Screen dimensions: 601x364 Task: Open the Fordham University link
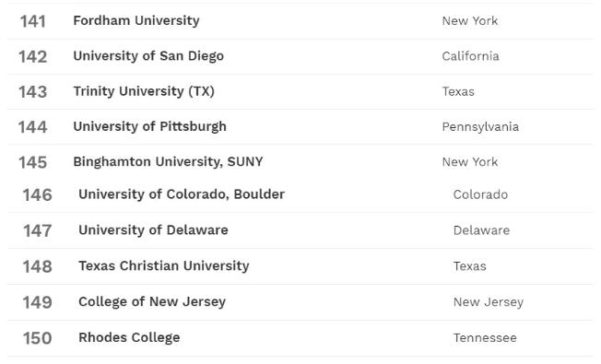tap(136, 20)
